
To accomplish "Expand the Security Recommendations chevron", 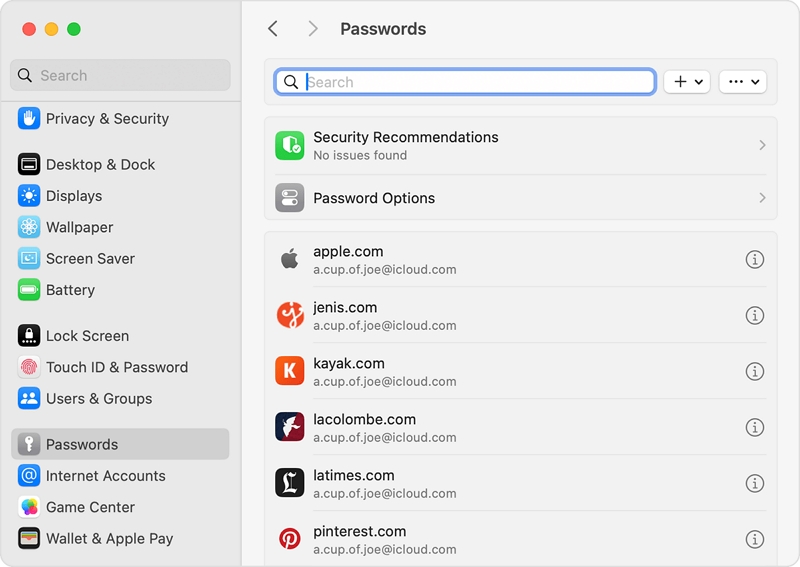I will click(762, 145).
